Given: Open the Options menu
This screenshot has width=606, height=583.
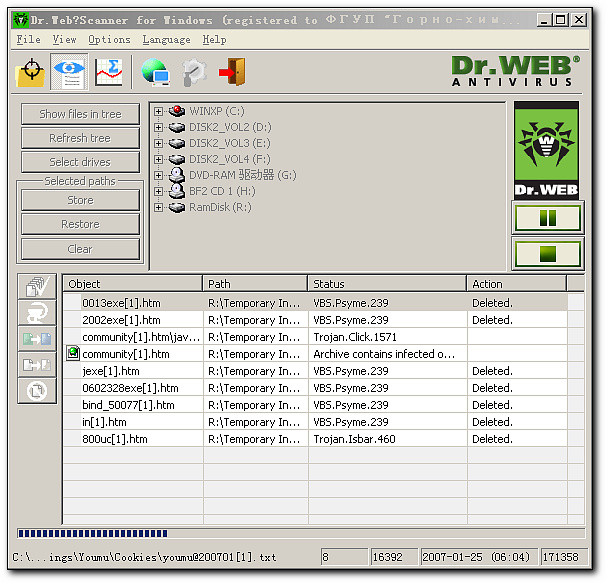Looking at the screenshot, I should pos(109,39).
